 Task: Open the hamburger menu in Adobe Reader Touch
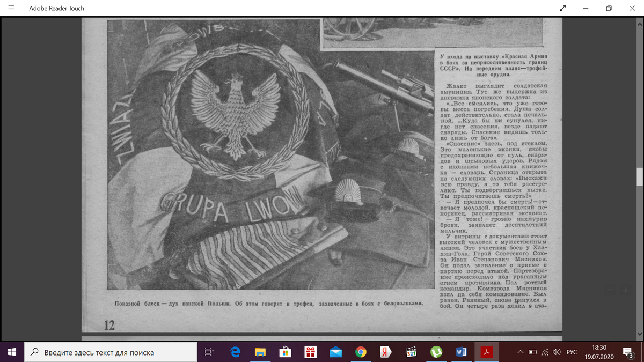point(11,8)
